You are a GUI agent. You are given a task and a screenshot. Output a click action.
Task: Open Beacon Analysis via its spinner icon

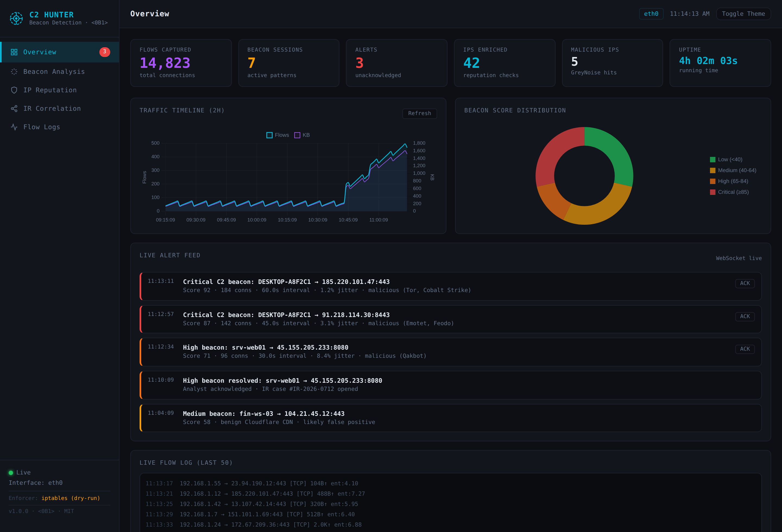[14, 72]
